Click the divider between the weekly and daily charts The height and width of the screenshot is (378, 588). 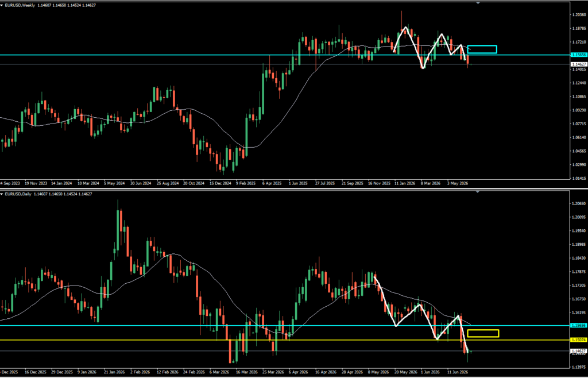[294, 189]
